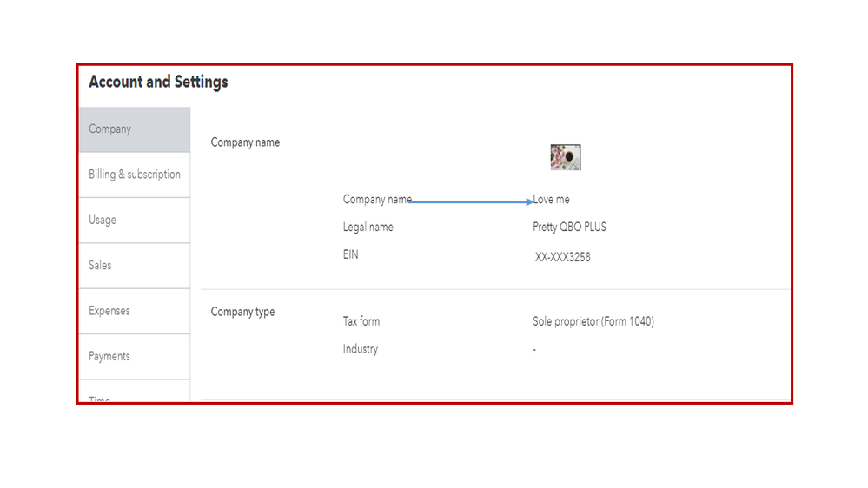Go to the Expenses settings tab

[x=109, y=311]
